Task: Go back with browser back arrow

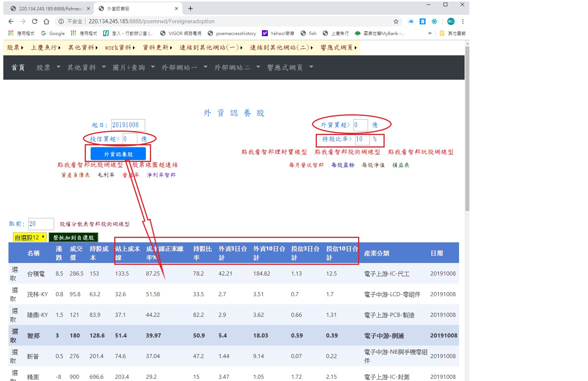Action: [x=11, y=21]
